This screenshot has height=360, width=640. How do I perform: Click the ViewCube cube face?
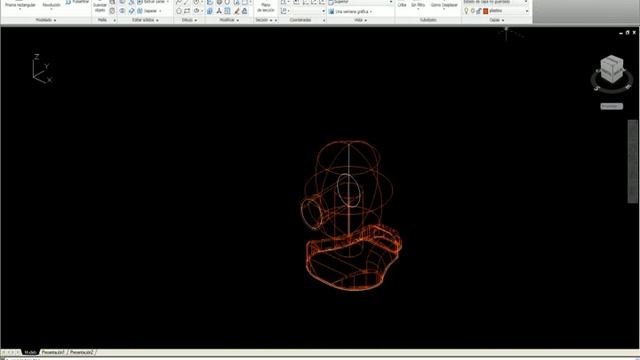coord(612,69)
